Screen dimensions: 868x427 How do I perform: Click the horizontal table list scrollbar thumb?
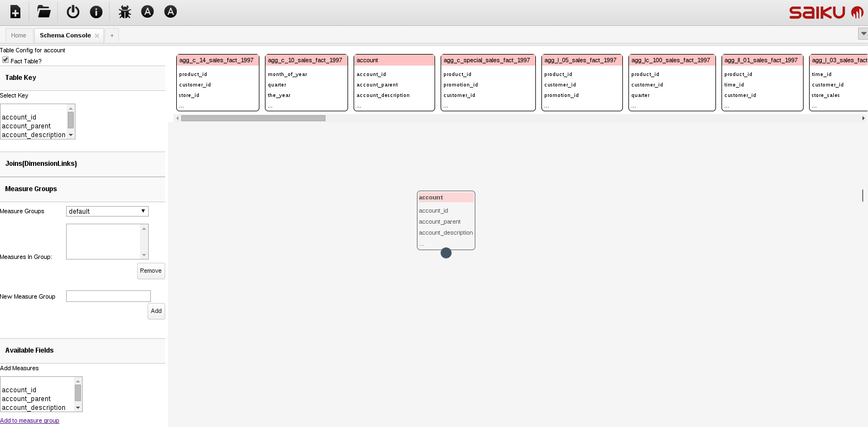[x=253, y=118]
